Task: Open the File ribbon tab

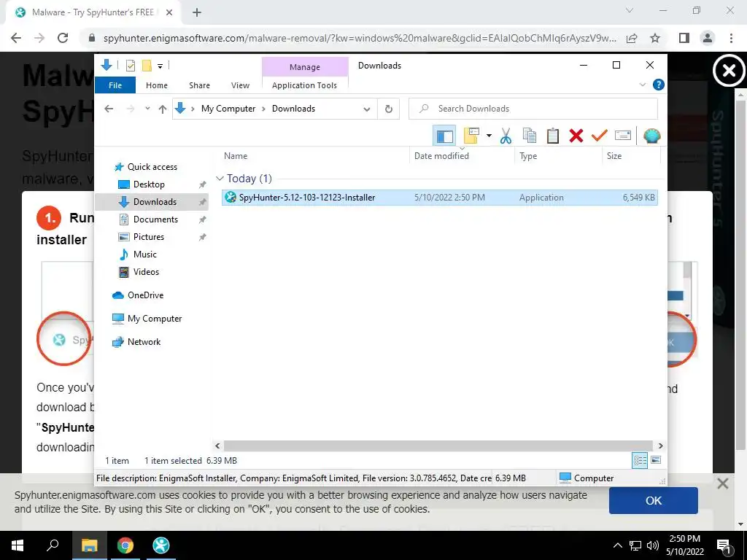Action: coord(115,85)
